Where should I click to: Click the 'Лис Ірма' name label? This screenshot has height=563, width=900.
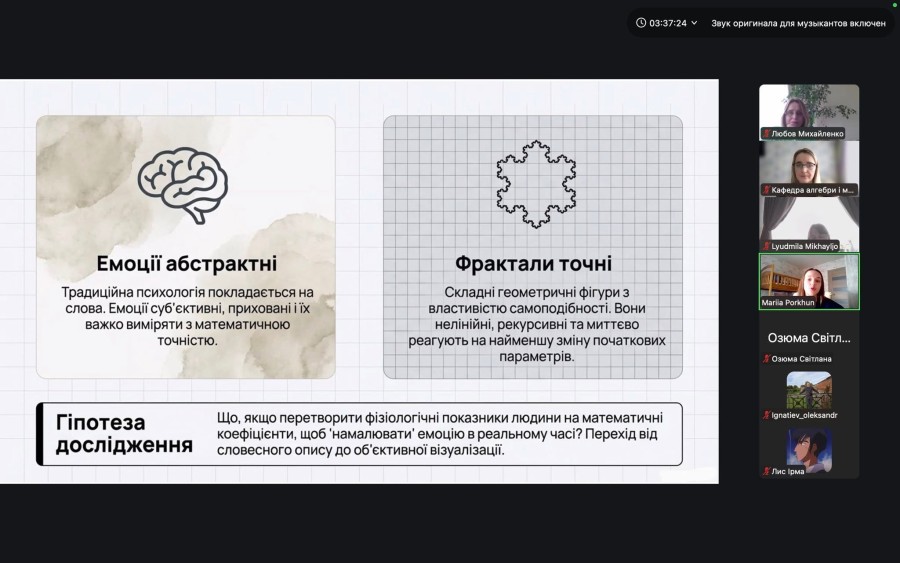click(x=788, y=471)
